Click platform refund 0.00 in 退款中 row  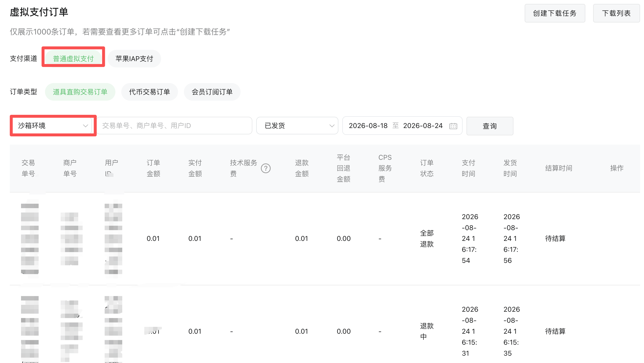(344, 331)
